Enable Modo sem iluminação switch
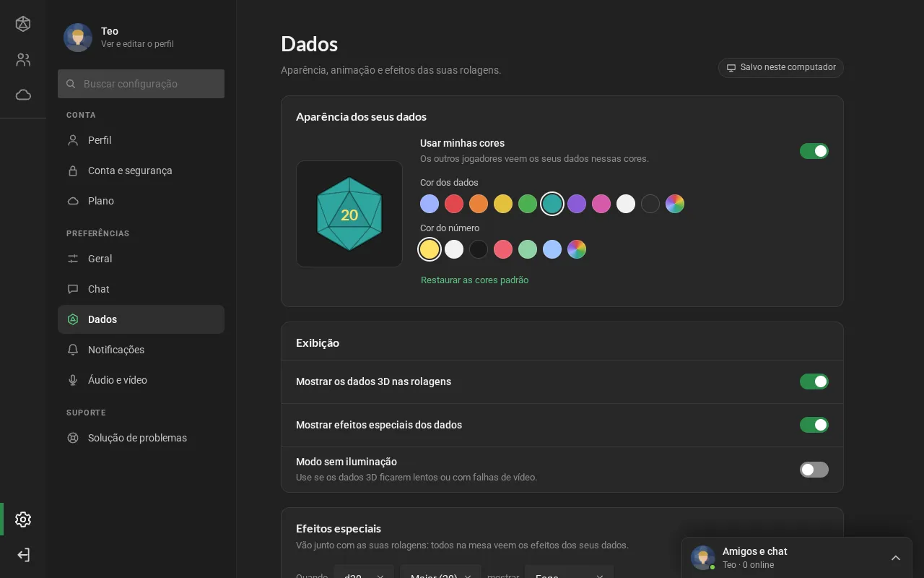Image resolution: width=924 pixels, height=578 pixels. [x=814, y=470]
